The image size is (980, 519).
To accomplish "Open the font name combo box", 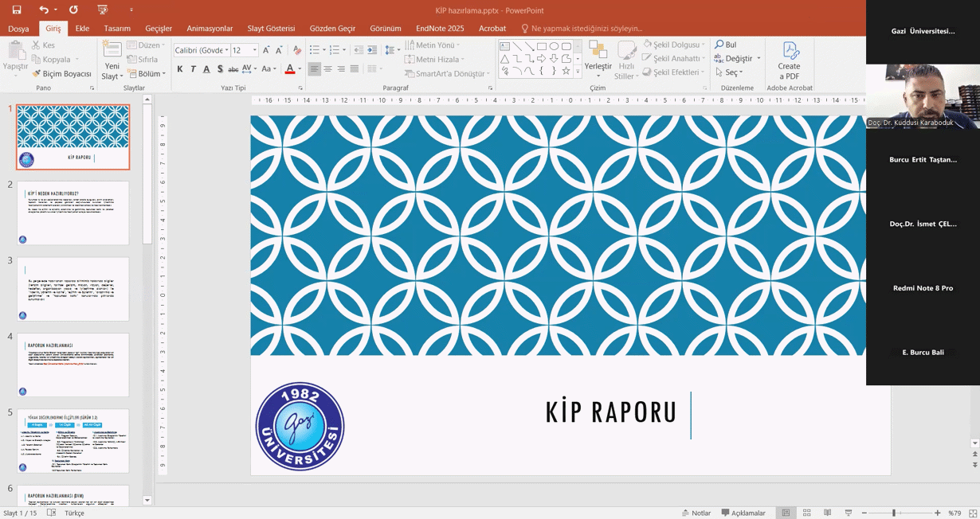I will pos(202,50).
